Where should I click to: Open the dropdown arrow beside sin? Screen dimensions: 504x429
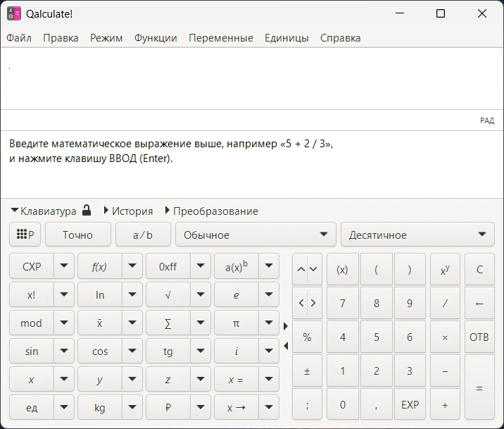[64, 351]
